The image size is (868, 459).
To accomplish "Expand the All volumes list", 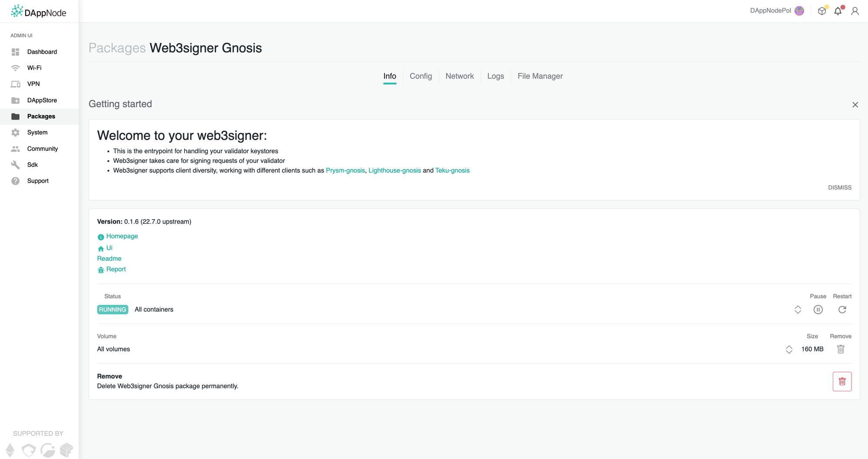I will 789,349.
